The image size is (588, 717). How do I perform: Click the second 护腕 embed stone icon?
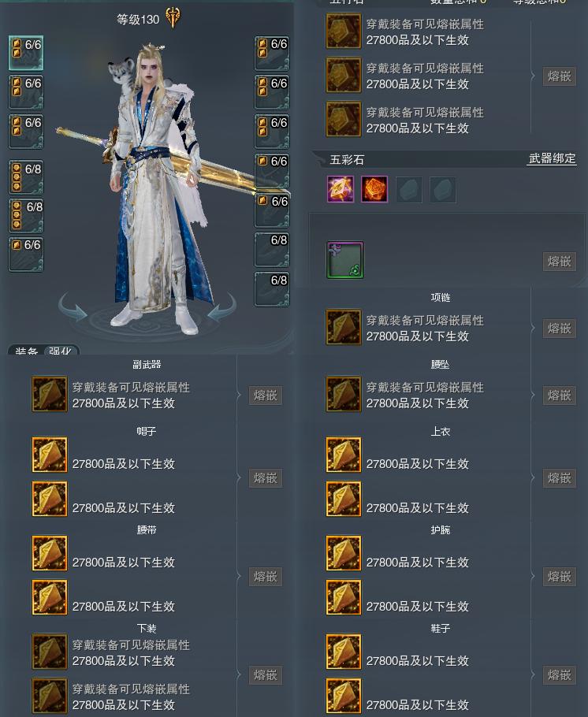point(344,598)
